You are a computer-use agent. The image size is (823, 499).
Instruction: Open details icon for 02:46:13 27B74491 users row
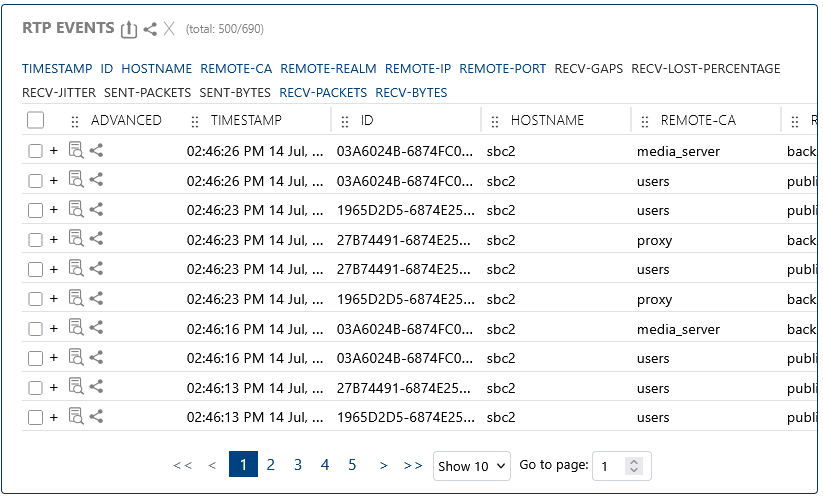(x=76, y=387)
